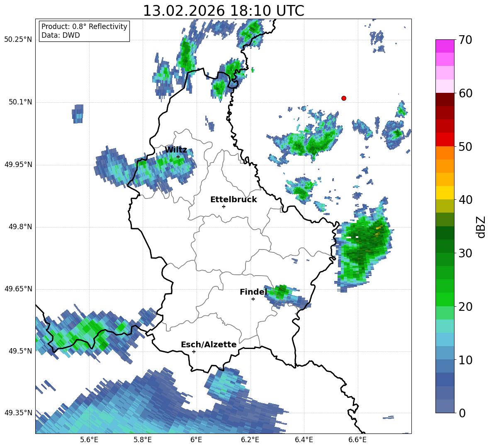Click the red station dot marker
491x448 pixels.
(344, 98)
